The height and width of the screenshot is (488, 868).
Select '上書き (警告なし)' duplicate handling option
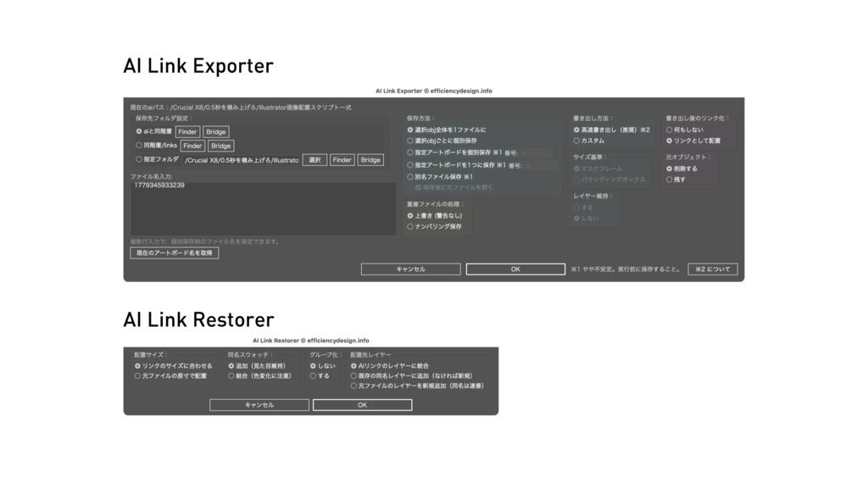coord(410,216)
